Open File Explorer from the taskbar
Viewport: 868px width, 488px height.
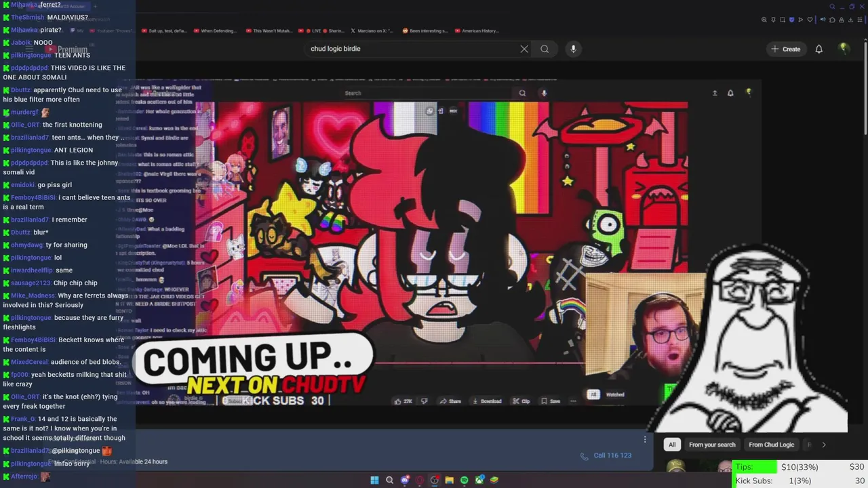coord(450,480)
